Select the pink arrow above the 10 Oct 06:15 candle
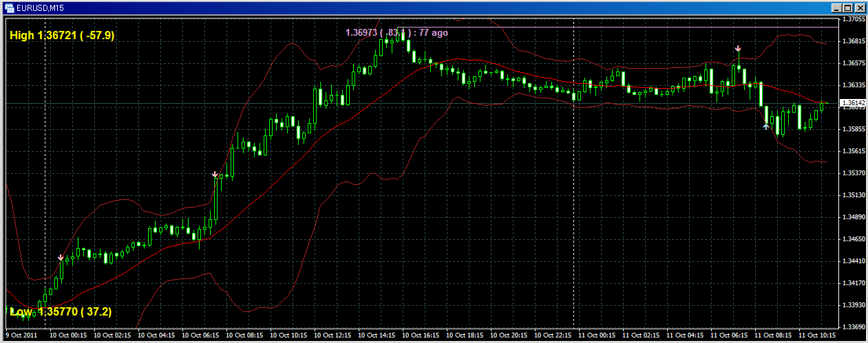The height and width of the screenshot is (343, 868). click(215, 175)
